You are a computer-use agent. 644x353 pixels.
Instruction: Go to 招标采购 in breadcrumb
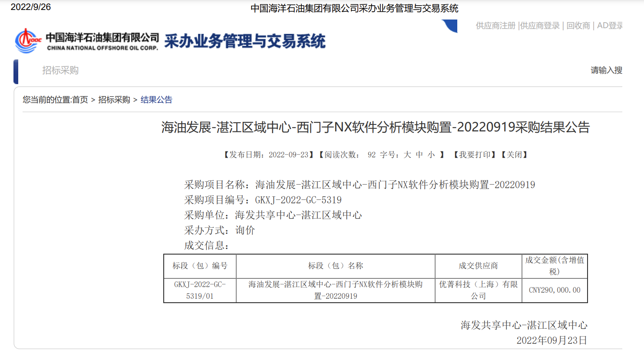coord(114,100)
